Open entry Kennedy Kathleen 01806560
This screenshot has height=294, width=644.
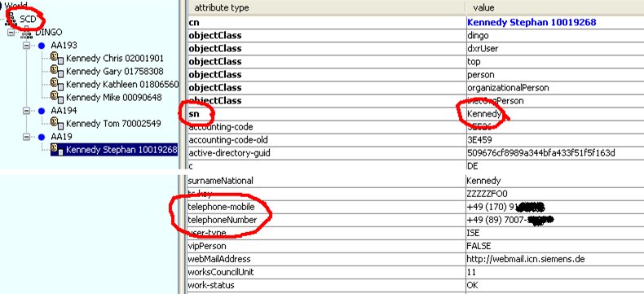point(122,85)
